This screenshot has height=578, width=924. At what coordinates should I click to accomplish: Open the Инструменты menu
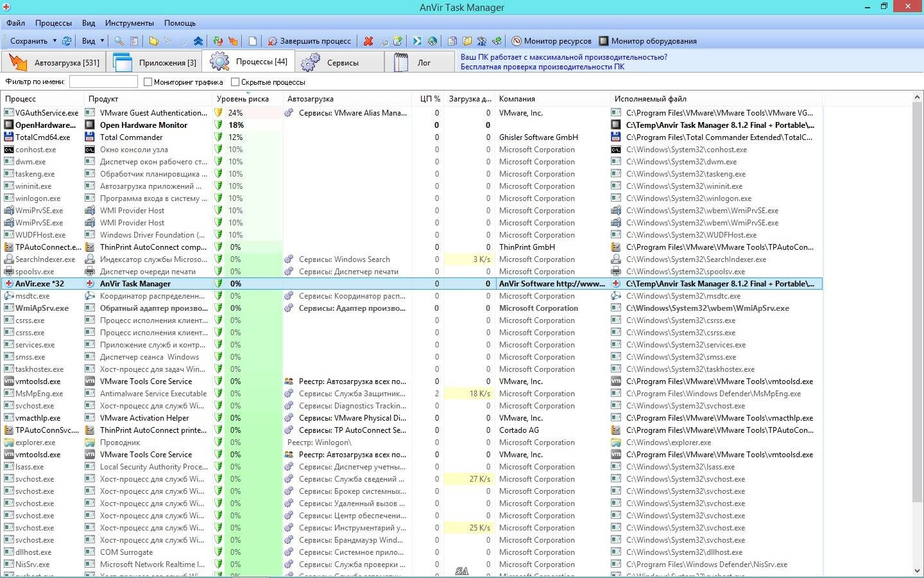point(130,22)
